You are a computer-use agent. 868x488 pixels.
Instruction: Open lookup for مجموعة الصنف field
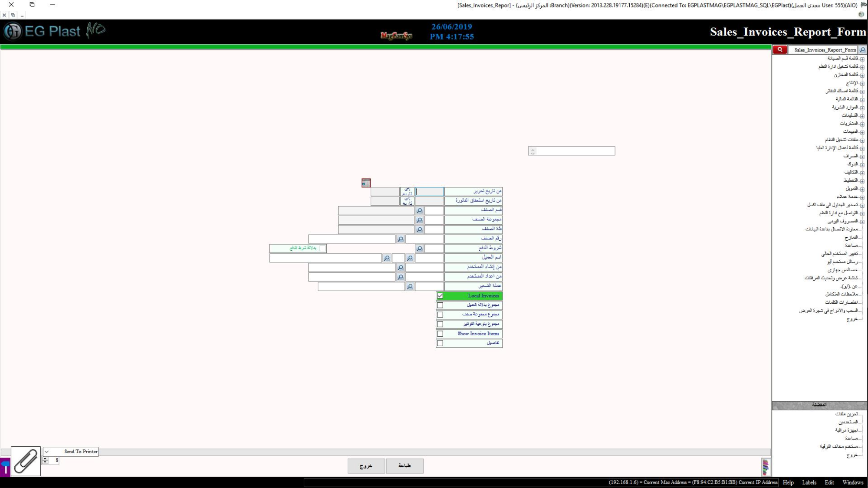[419, 220]
